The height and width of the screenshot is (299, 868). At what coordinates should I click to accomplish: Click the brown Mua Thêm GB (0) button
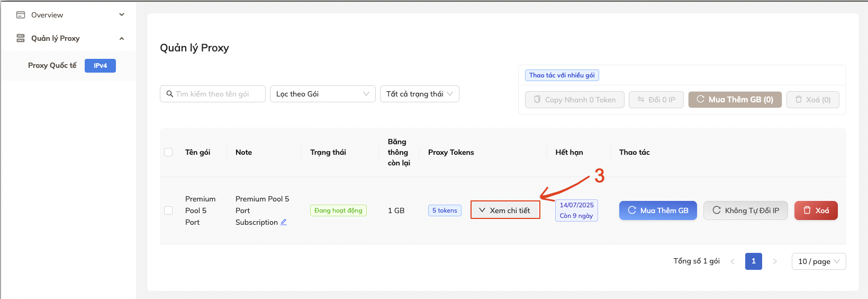point(735,100)
